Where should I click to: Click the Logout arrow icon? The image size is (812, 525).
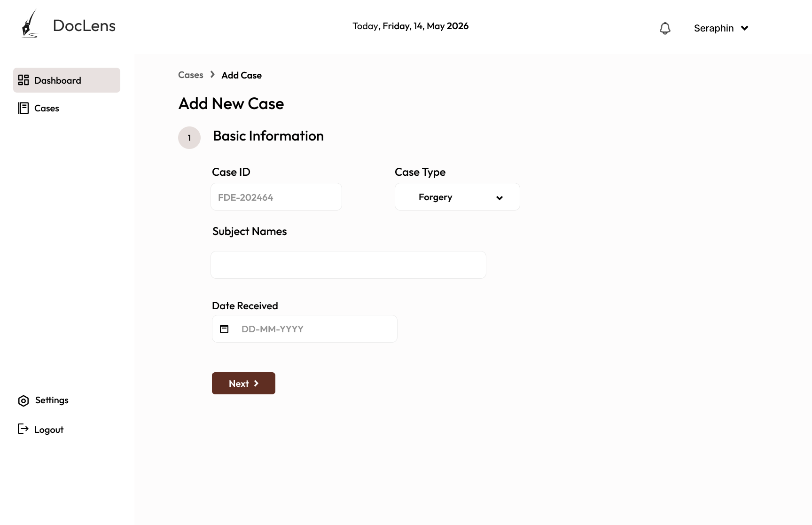(23, 429)
